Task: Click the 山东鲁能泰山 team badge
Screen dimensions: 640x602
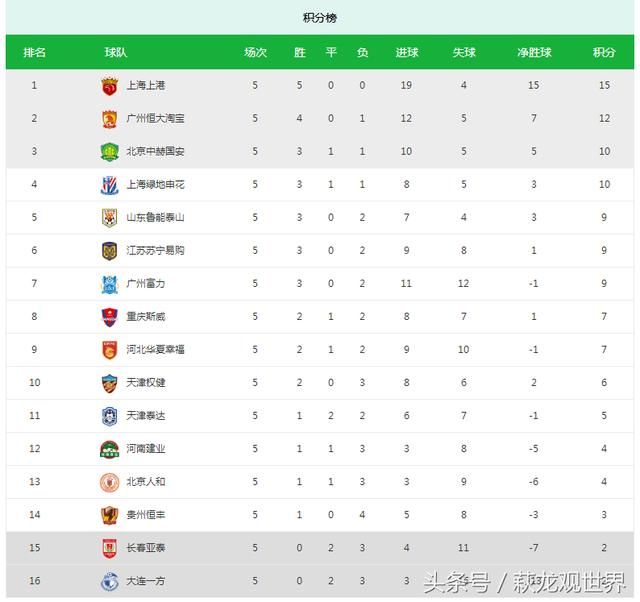Action: [109, 218]
